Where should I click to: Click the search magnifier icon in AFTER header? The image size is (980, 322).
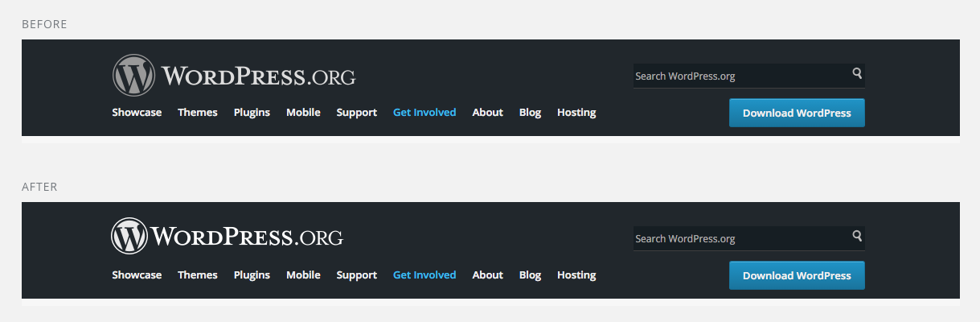[x=857, y=237]
